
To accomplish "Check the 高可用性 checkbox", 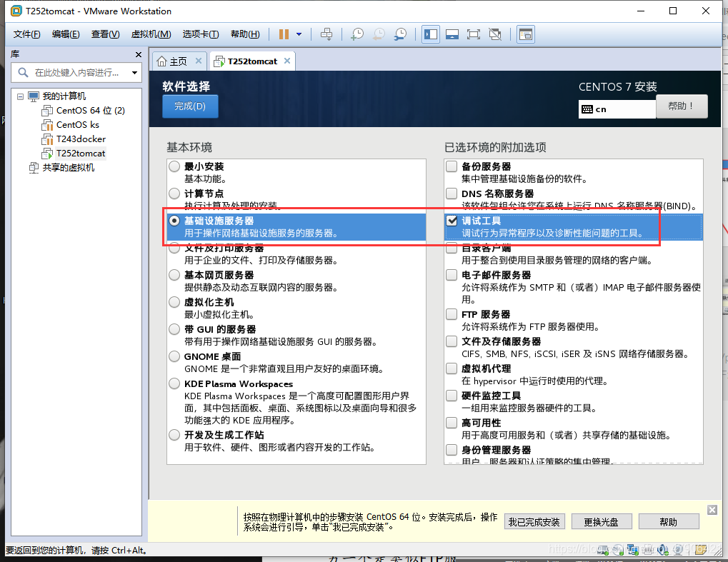I will [452, 423].
